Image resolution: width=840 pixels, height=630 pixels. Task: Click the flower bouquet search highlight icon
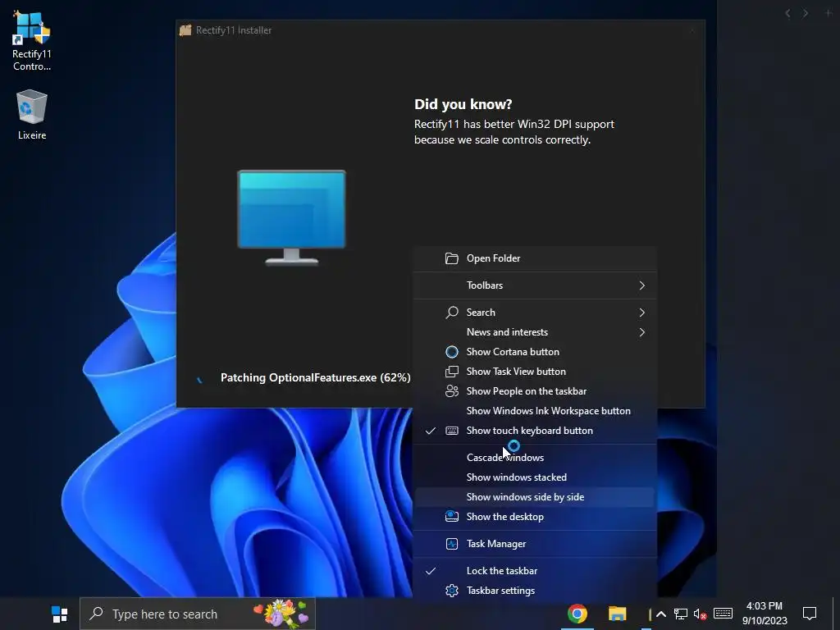pyautogui.click(x=281, y=614)
